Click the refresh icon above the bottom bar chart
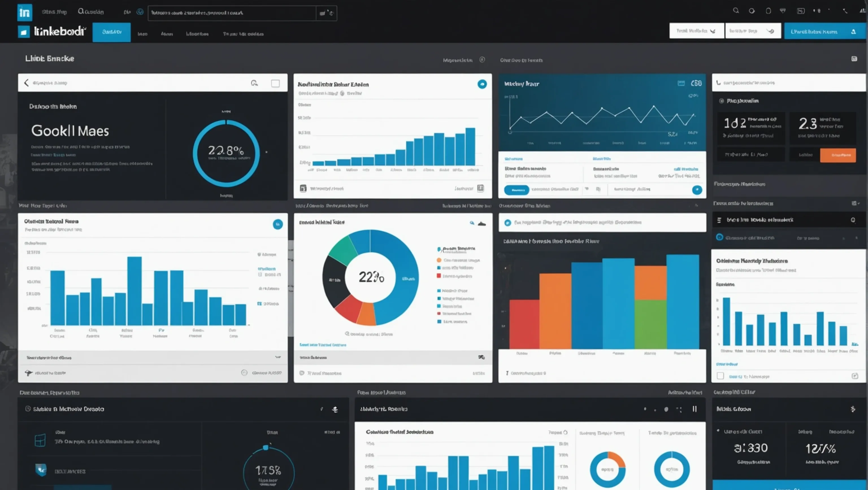868x490 pixels. click(x=565, y=432)
